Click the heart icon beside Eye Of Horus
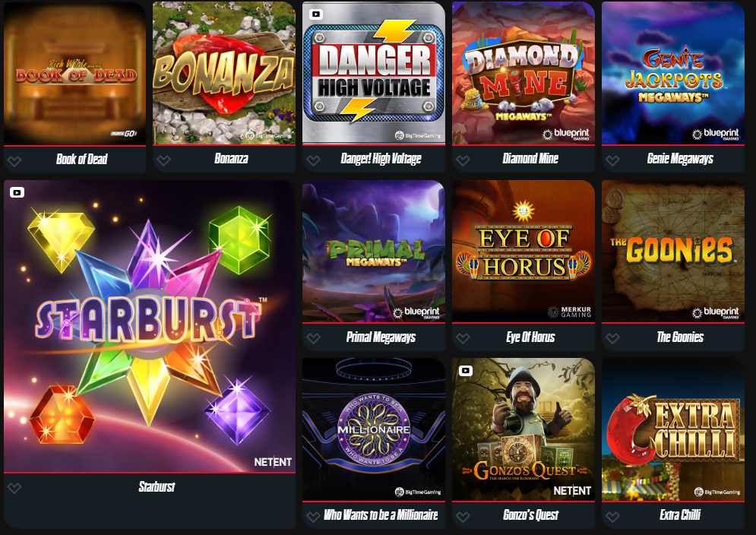The image size is (756, 535). (463, 339)
